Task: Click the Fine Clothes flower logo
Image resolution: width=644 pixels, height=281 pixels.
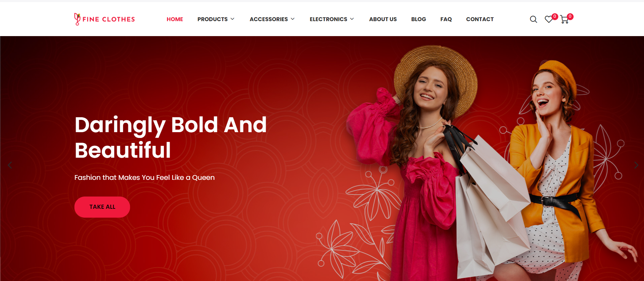Action: [77, 19]
